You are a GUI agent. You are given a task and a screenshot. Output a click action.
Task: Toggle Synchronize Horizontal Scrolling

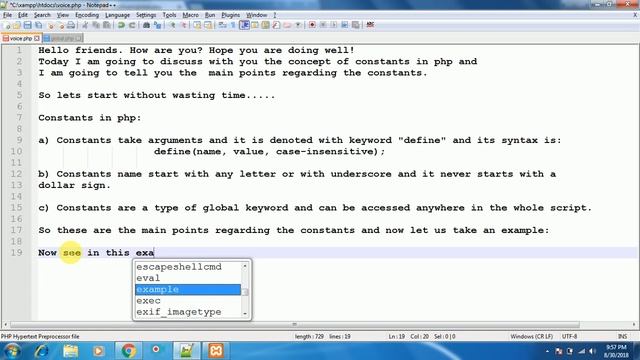[x=208, y=25]
